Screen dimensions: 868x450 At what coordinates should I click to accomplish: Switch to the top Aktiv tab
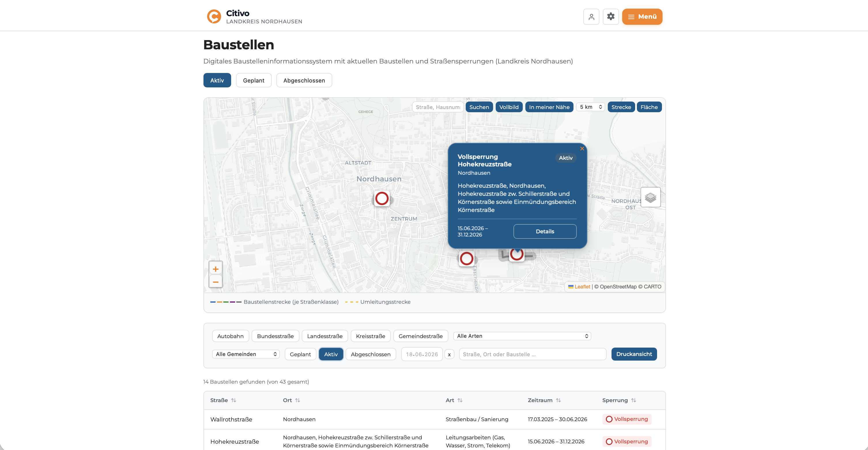coord(217,80)
